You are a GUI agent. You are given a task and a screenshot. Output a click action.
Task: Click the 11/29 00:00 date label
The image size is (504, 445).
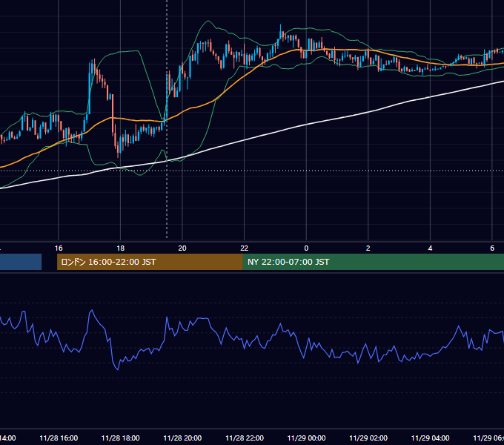(x=306, y=438)
